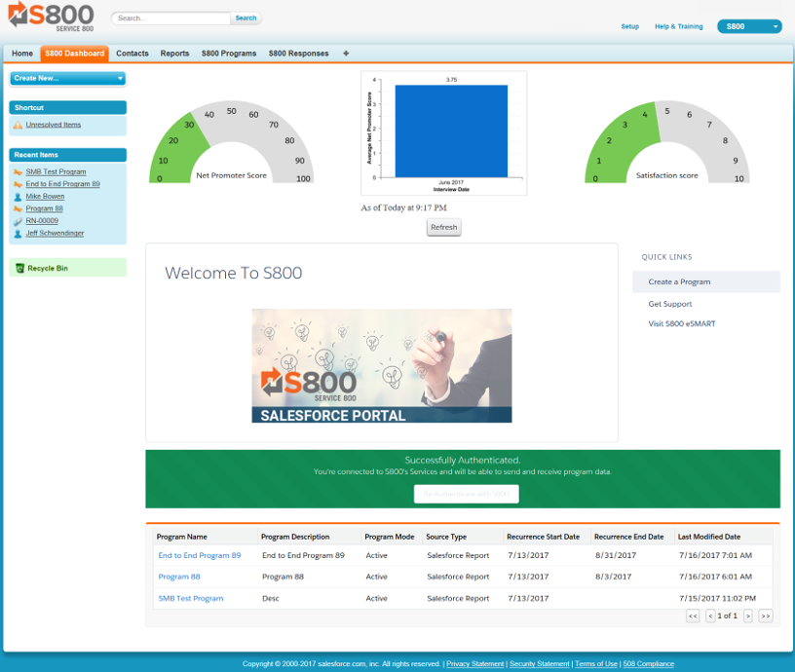Screen dimensions: 795x672
Task: Click the contact icon next to Mike Bowen
Action: [19, 197]
